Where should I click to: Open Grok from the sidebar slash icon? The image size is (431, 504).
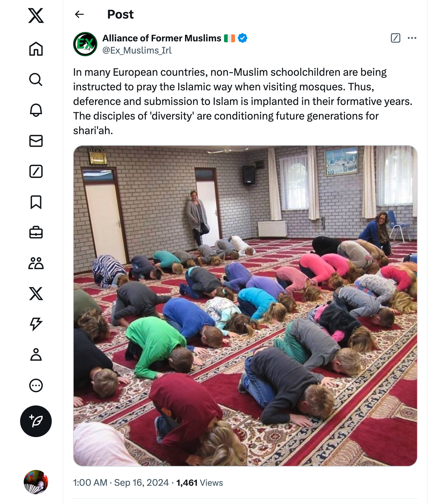36,172
